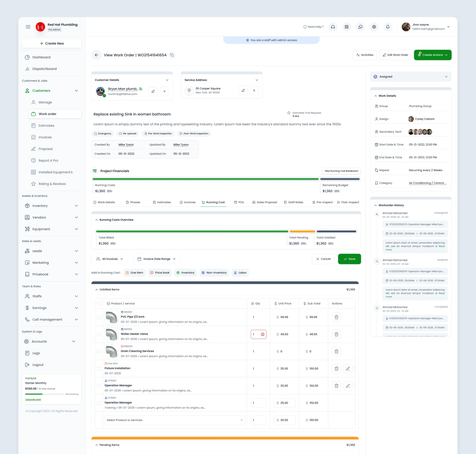Image resolution: width=476 pixels, height=454 pixels.
Task: Tick the Drain Cleaning Services checkbox
Action: click(x=99, y=352)
